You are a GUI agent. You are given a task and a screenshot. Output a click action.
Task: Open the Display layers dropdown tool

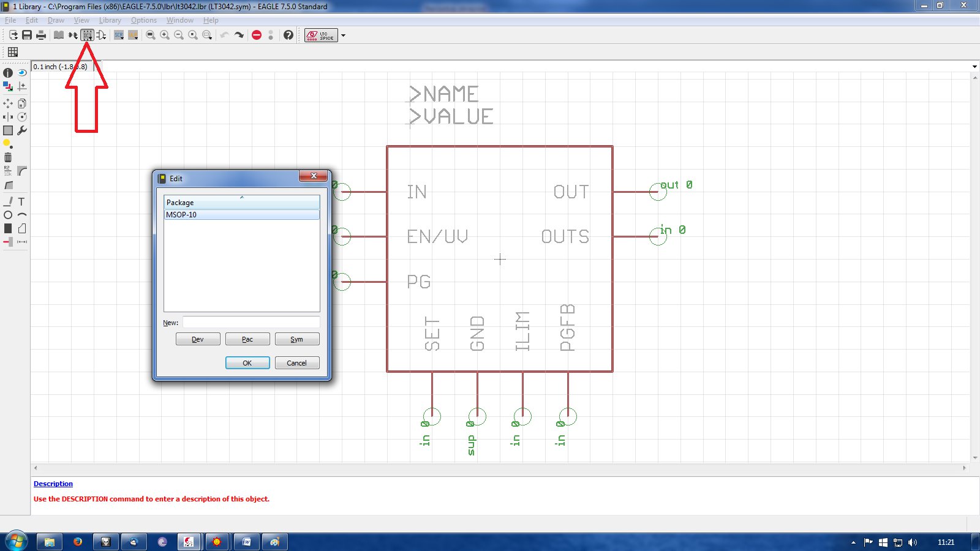pyautogui.click(x=8, y=86)
